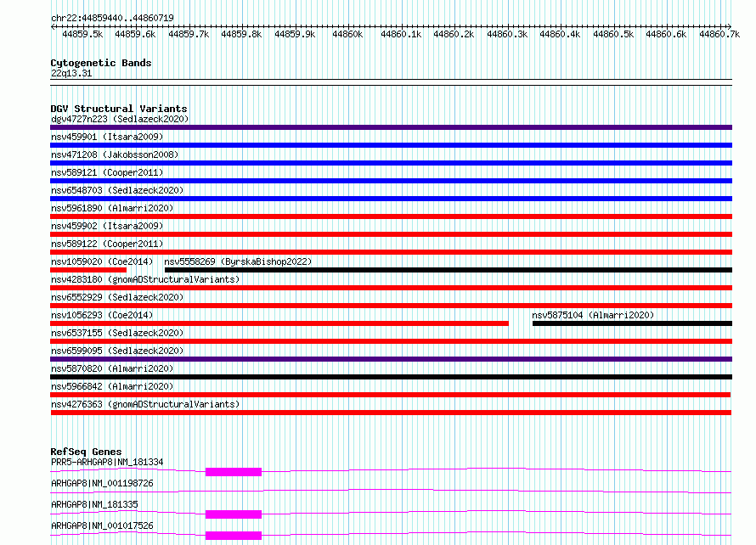The image size is (756, 545).
Task: Click the 44860.1k ruler tick label
Action: pyautogui.click(x=401, y=34)
